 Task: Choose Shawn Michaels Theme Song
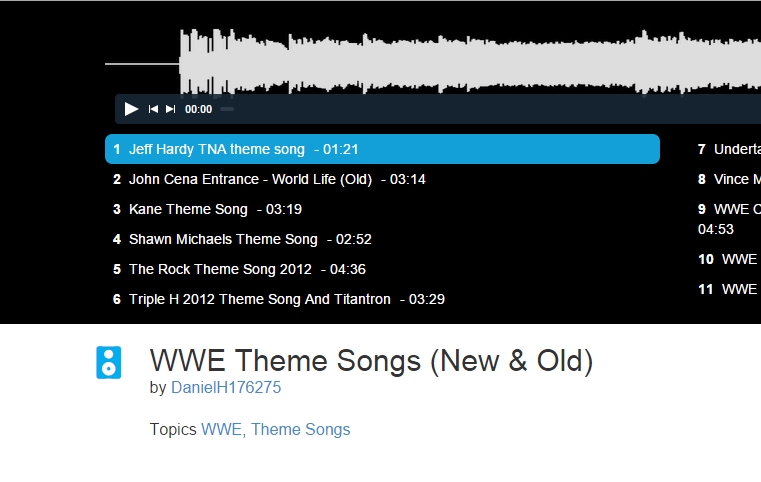(223, 239)
